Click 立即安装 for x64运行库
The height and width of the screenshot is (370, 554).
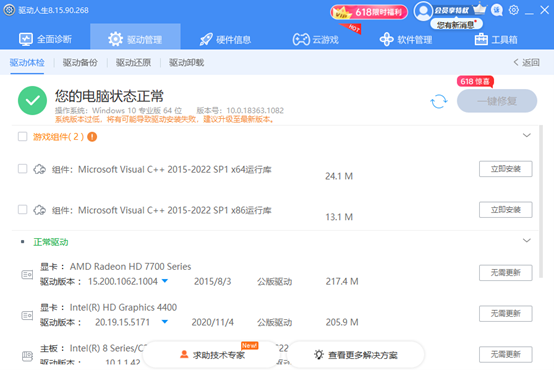506,169
